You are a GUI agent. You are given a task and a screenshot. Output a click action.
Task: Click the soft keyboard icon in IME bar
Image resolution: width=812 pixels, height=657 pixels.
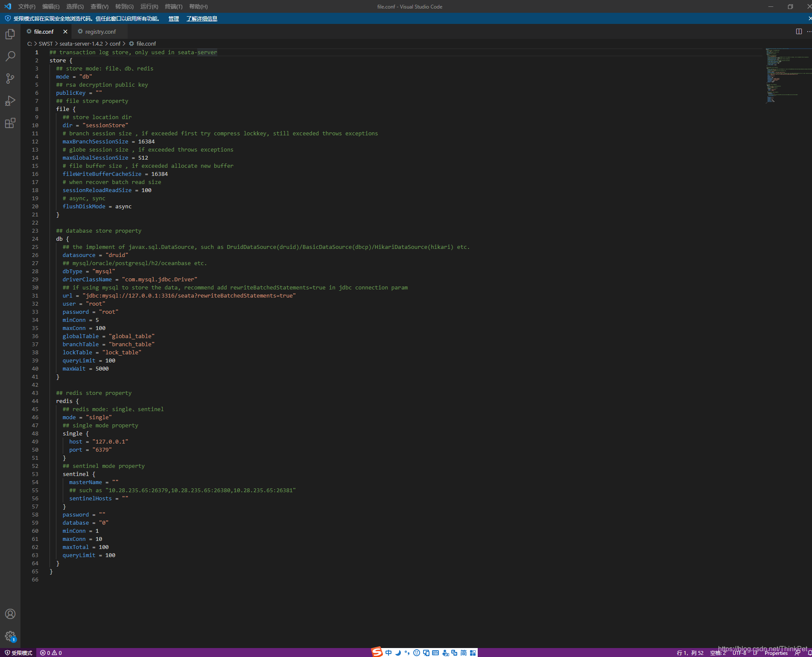pyautogui.click(x=435, y=653)
